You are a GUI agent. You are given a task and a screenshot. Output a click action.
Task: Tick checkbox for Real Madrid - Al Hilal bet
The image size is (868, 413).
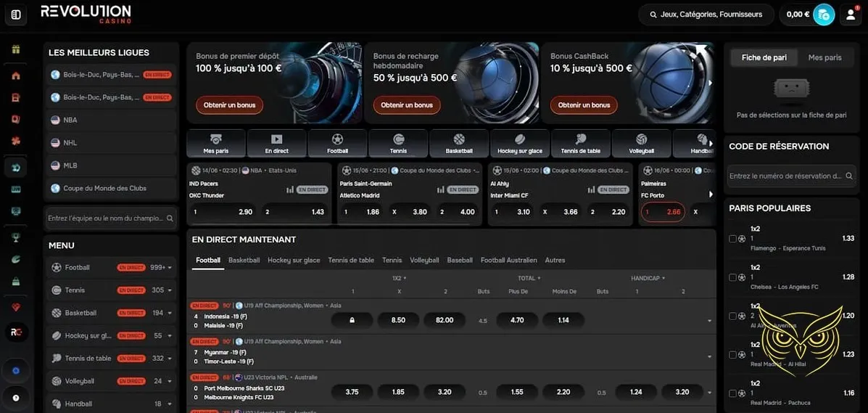point(732,354)
